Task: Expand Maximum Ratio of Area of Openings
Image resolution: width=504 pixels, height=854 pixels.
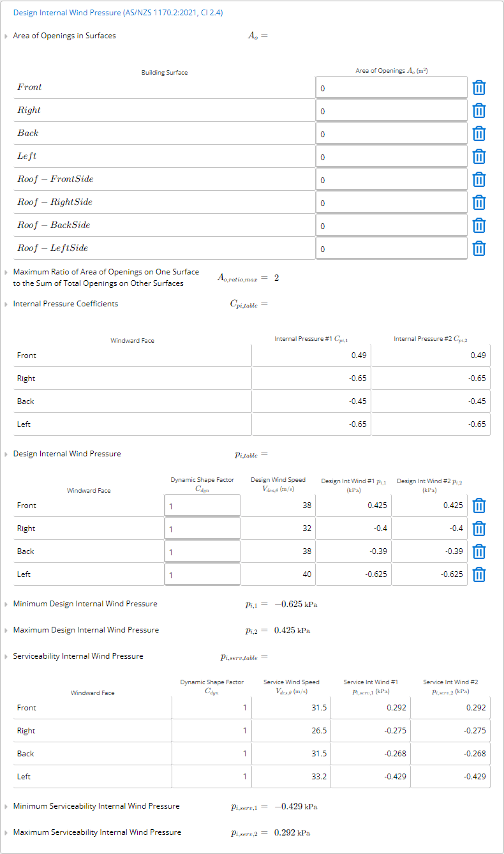Action: click(x=6, y=272)
